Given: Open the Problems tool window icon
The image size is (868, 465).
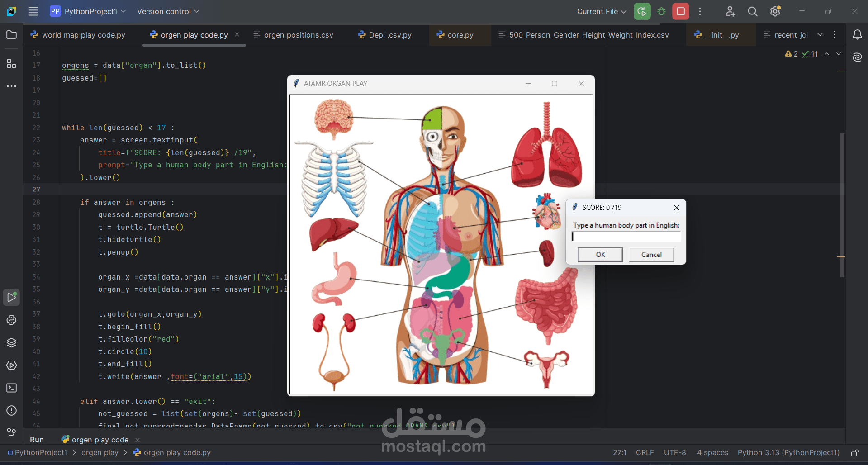Looking at the screenshot, I should (x=11, y=411).
